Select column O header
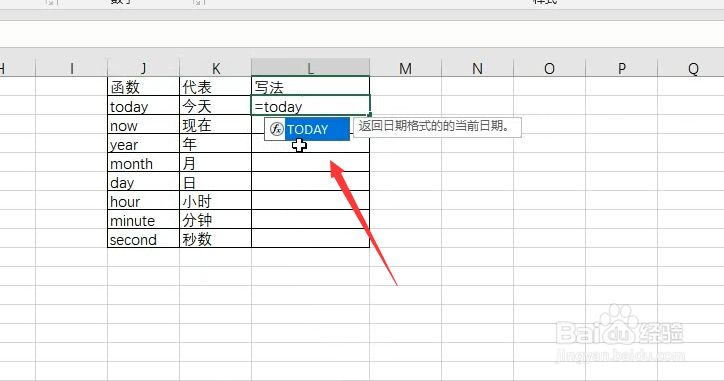 click(549, 68)
